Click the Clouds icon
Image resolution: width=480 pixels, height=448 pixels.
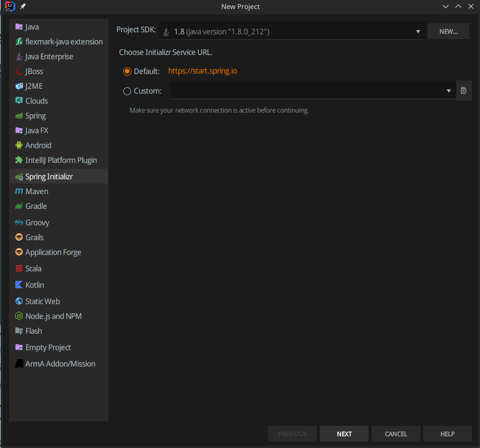pyautogui.click(x=19, y=100)
